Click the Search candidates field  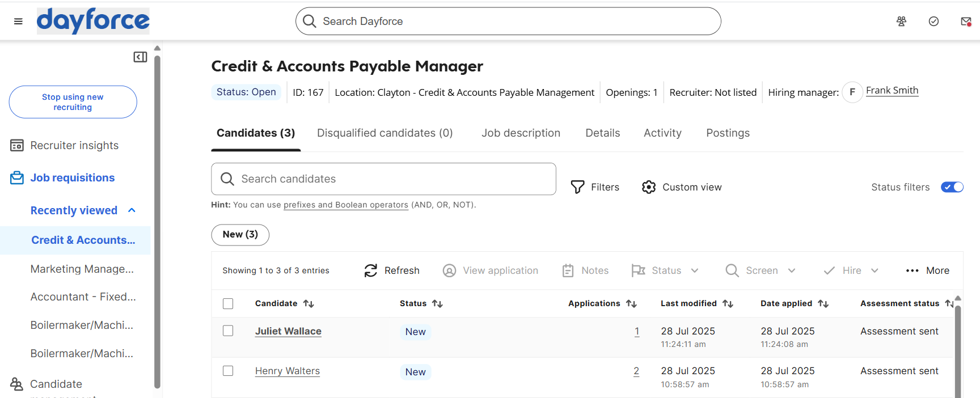pyautogui.click(x=383, y=179)
